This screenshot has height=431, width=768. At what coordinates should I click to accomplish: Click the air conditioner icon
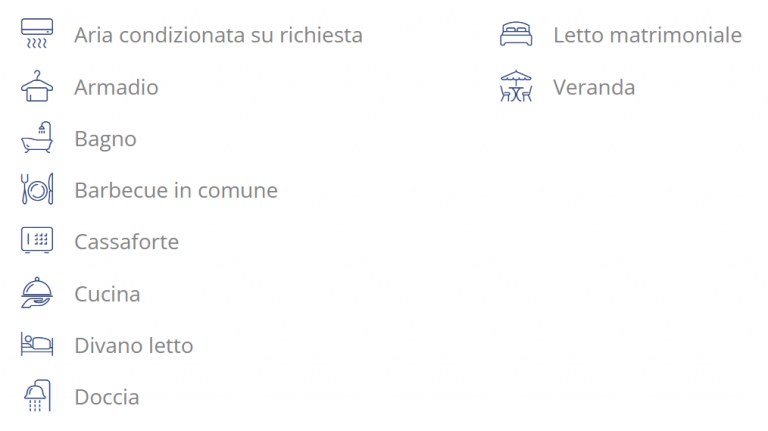tap(37, 35)
